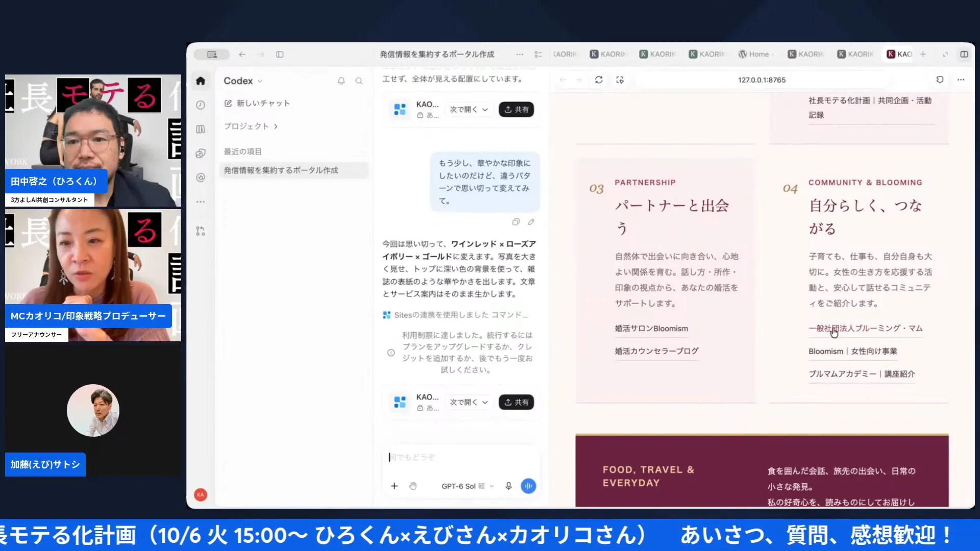Viewport: 980px width, 551px height.
Task: Open a new tab with the plus button
Action: pyautogui.click(x=923, y=54)
